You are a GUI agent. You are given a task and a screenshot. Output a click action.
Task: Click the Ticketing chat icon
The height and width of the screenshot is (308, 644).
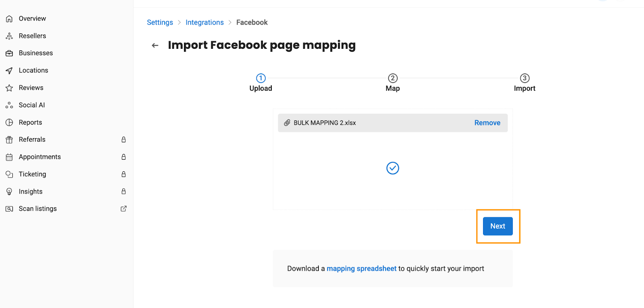tap(9, 174)
